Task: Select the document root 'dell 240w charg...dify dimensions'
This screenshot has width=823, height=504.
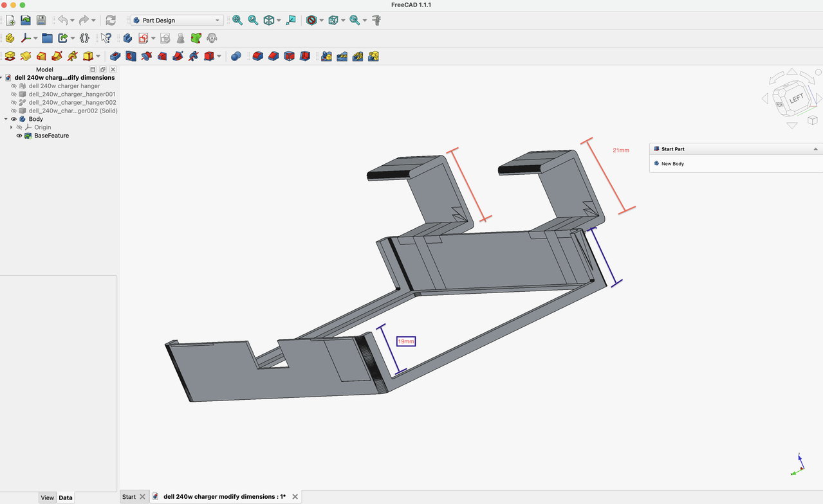Action: [64, 78]
